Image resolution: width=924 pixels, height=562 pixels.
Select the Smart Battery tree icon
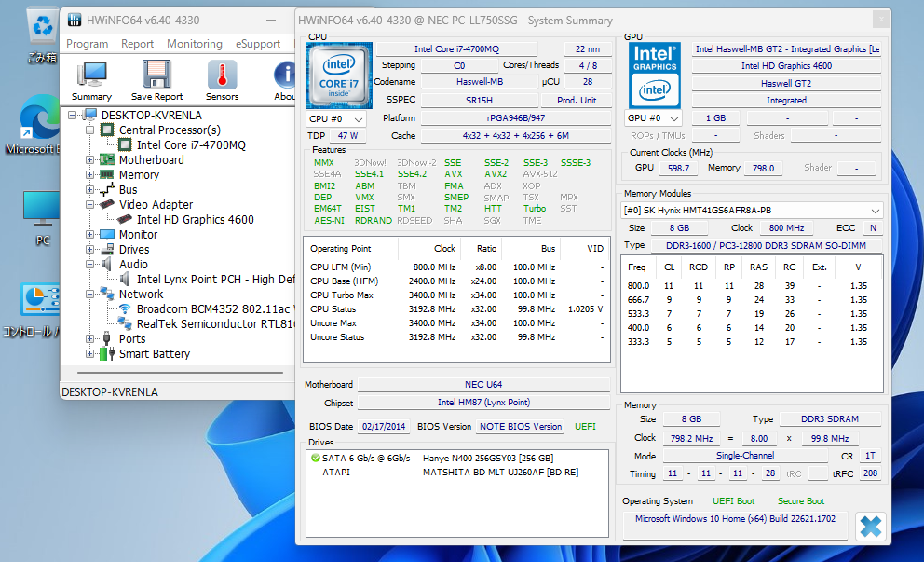107,353
